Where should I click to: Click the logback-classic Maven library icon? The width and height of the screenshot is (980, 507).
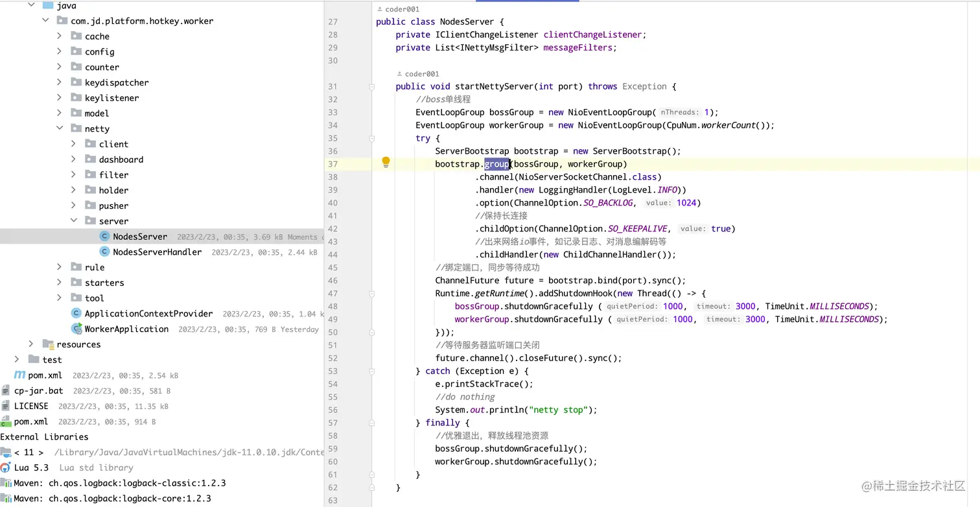(x=6, y=483)
